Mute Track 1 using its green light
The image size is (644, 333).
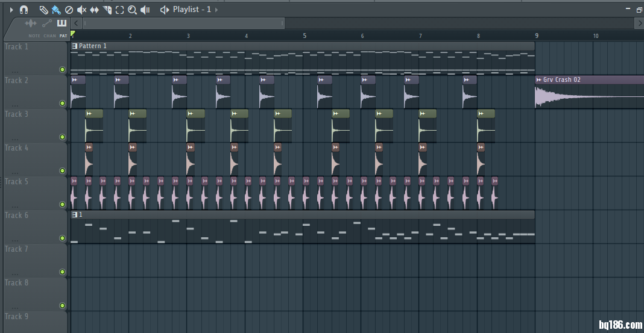click(62, 69)
